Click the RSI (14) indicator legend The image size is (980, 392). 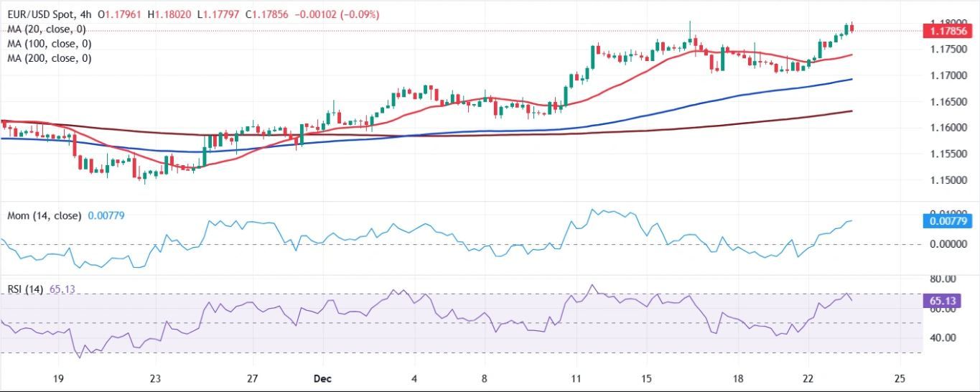25,289
